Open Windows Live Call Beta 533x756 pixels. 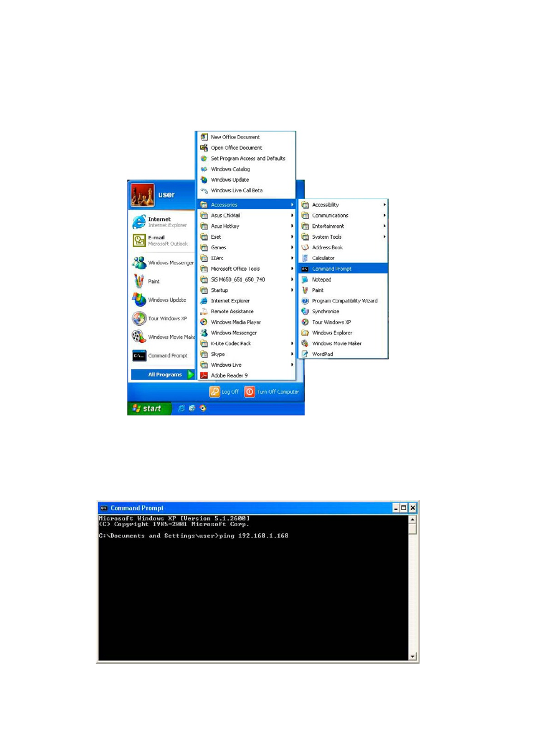246,190
